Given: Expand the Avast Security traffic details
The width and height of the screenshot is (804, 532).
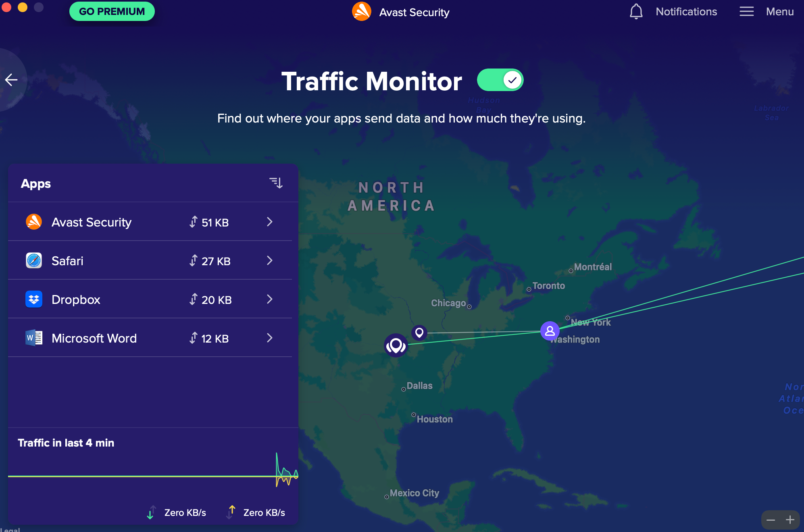Looking at the screenshot, I should click(270, 222).
